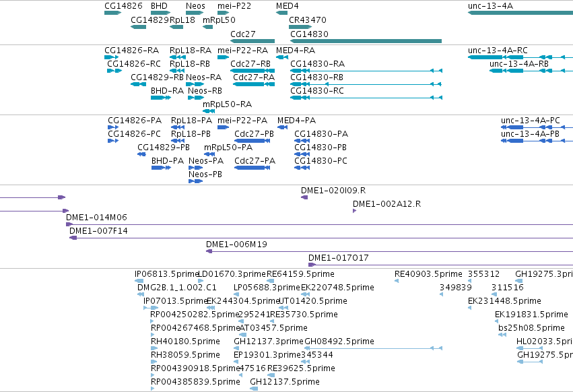Click the RpL18 gene label
This screenshot has width=573, height=392.
point(182,20)
